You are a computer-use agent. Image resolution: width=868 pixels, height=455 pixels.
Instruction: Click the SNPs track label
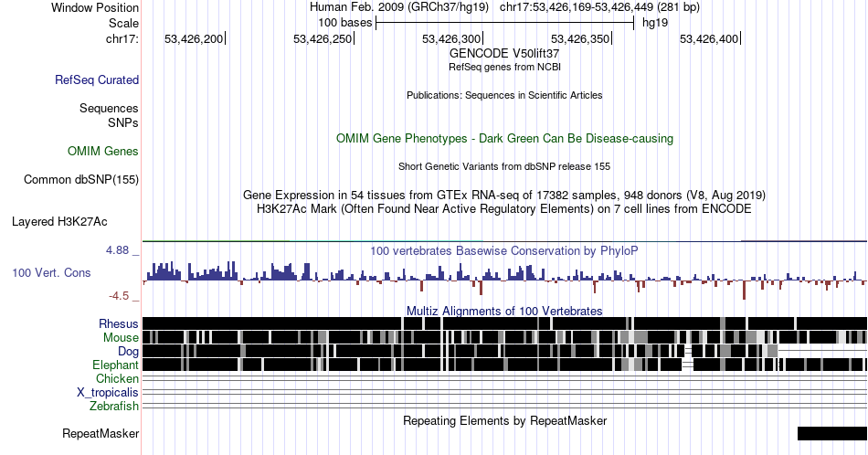[x=123, y=122]
